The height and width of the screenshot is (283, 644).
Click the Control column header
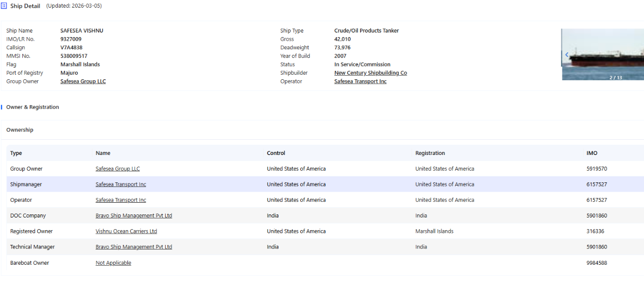point(276,153)
